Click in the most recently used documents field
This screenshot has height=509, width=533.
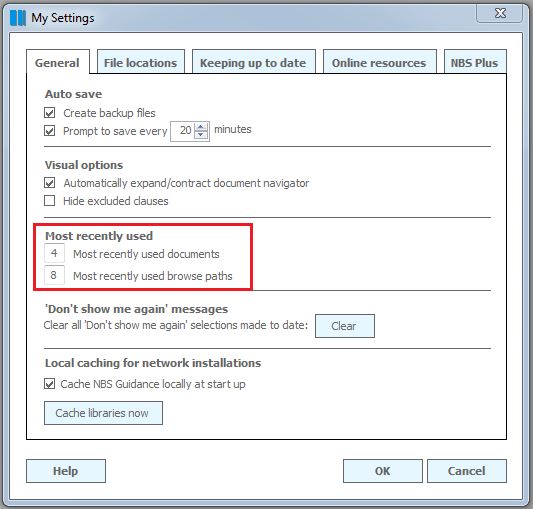[54, 253]
